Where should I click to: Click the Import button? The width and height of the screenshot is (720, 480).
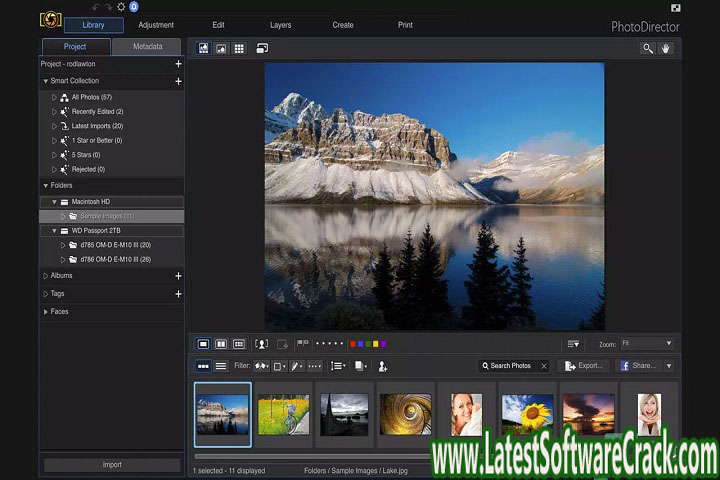(x=112, y=465)
